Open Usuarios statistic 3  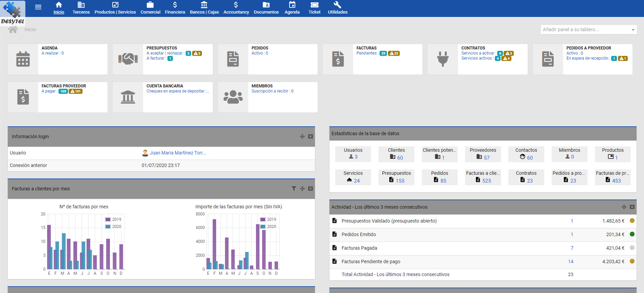coord(353,154)
